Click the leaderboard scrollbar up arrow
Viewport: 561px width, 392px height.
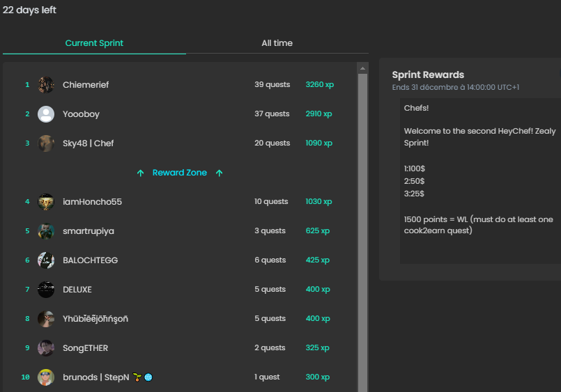pyautogui.click(x=363, y=68)
